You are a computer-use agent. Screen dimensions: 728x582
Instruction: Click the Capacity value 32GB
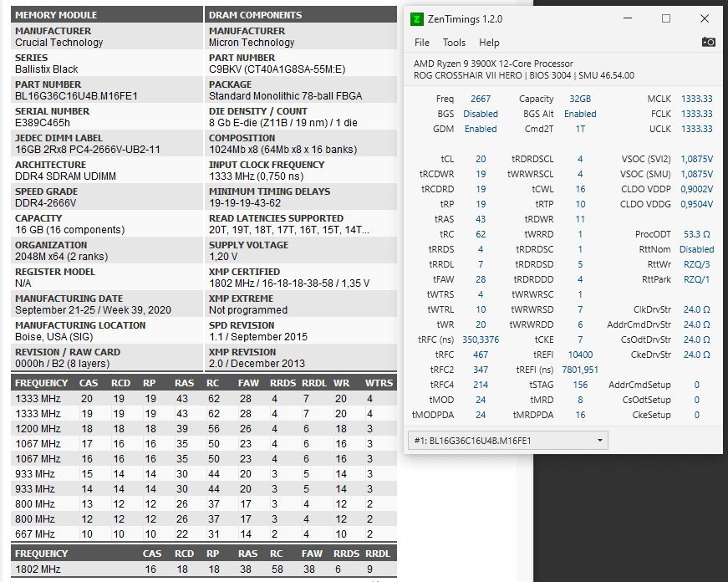(x=580, y=99)
